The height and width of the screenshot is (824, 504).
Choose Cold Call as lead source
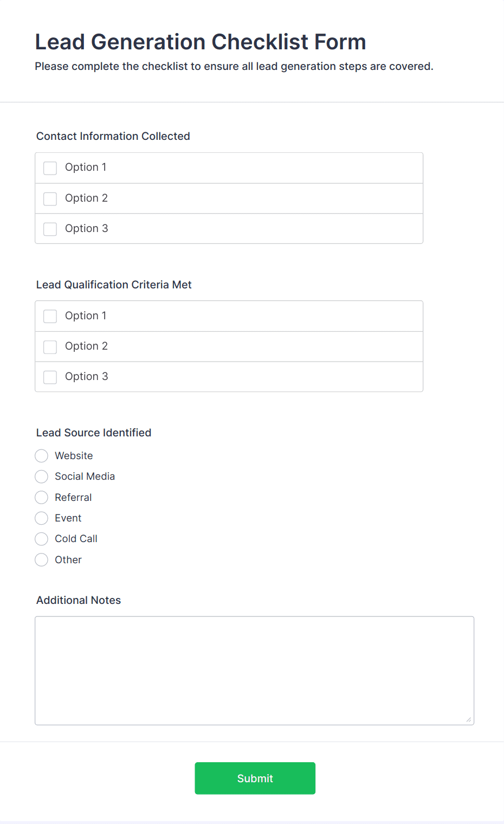42,539
